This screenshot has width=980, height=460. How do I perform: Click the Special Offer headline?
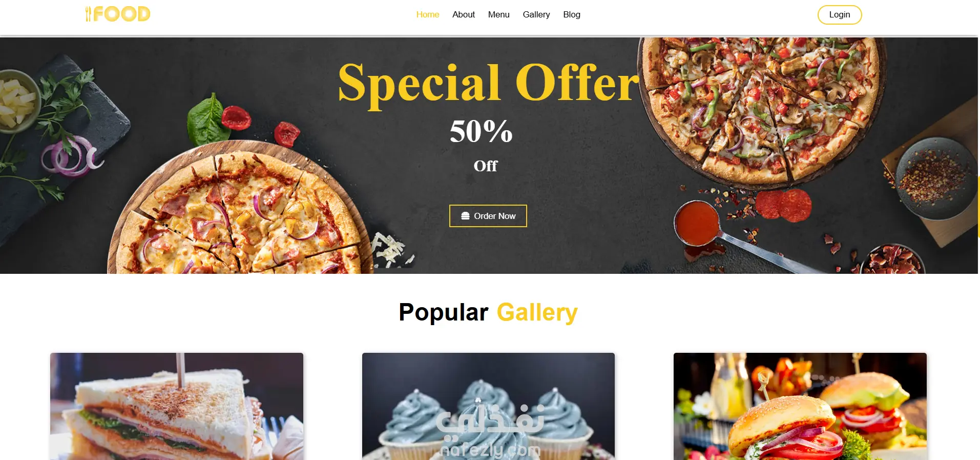[x=489, y=83]
